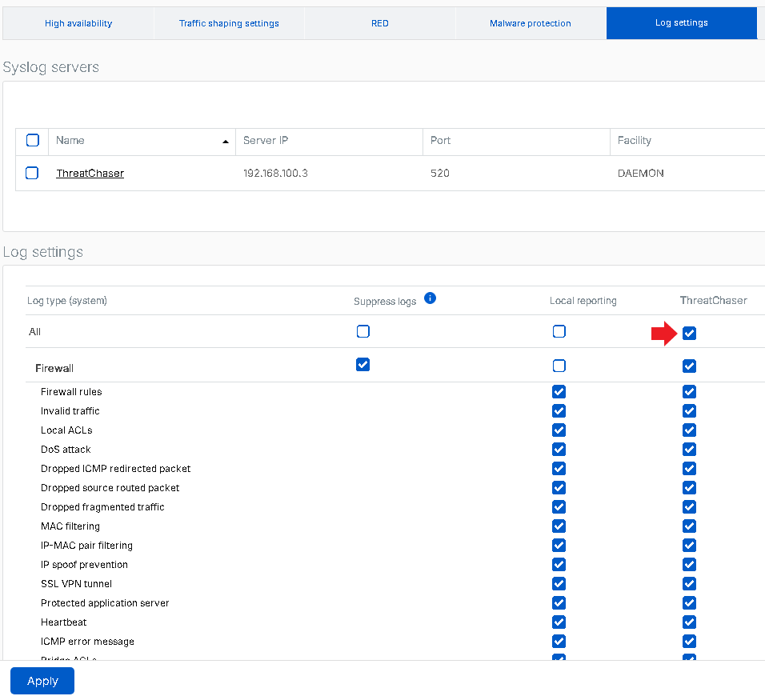Sort by the Name column arrow
Image resolution: width=765 pixels, height=700 pixels.
(225, 141)
